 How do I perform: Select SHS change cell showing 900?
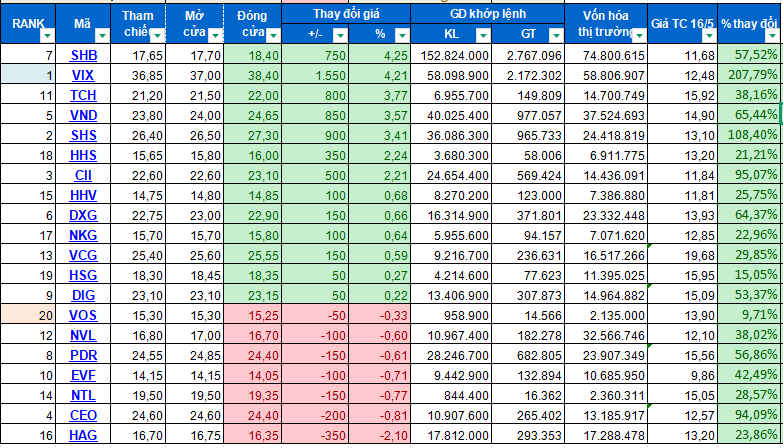(315, 135)
